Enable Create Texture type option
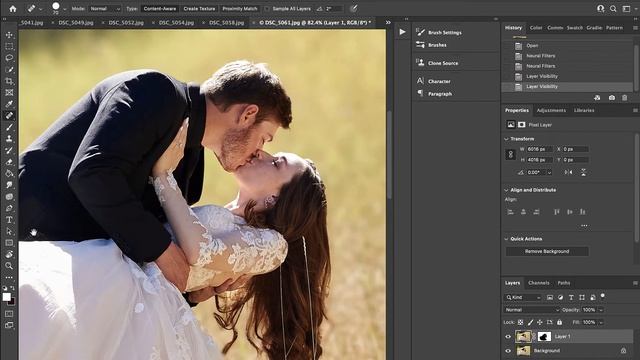The image size is (640, 360). click(x=199, y=9)
